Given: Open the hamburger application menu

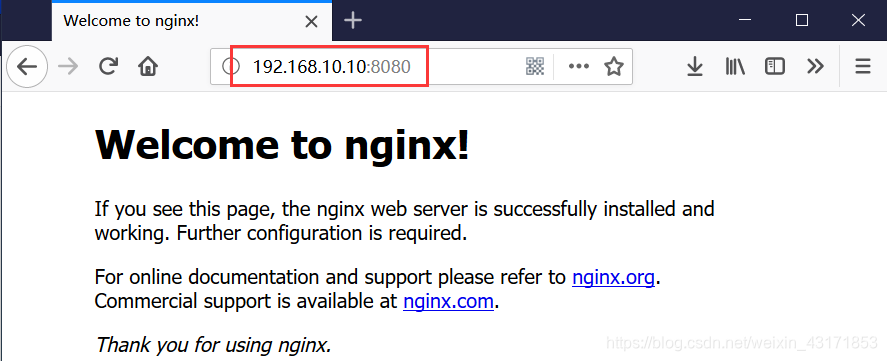Looking at the screenshot, I should [863, 67].
